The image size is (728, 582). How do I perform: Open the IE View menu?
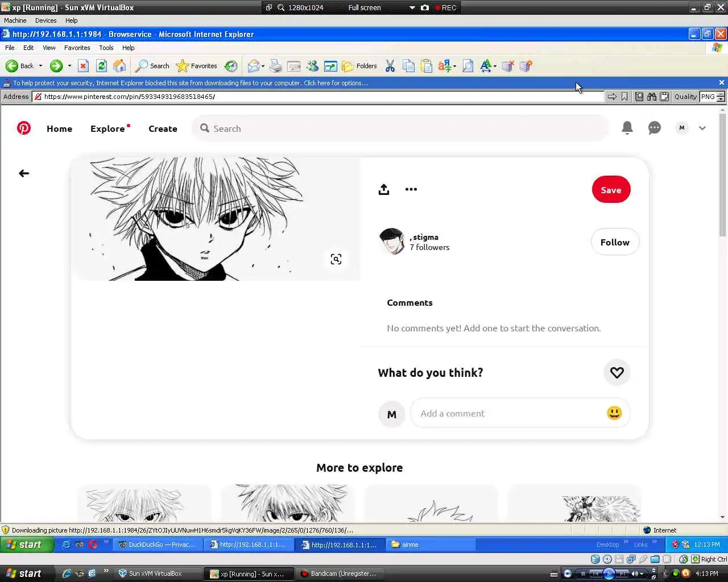[x=49, y=48]
